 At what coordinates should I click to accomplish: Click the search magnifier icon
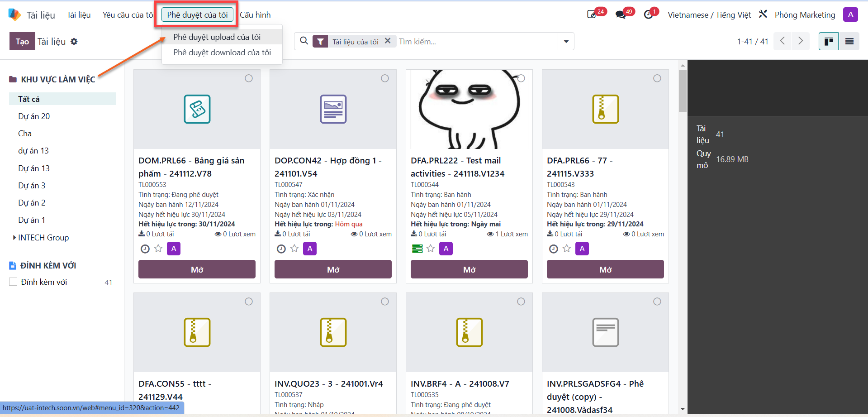(x=304, y=41)
